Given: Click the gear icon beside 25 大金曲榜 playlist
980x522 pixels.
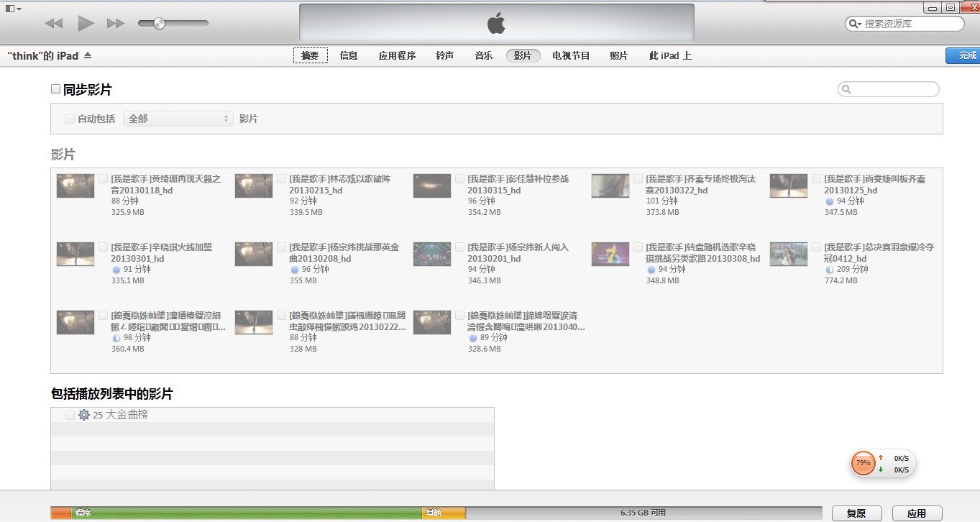Looking at the screenshot, I should pyautogui.click(x=83, y=415).
